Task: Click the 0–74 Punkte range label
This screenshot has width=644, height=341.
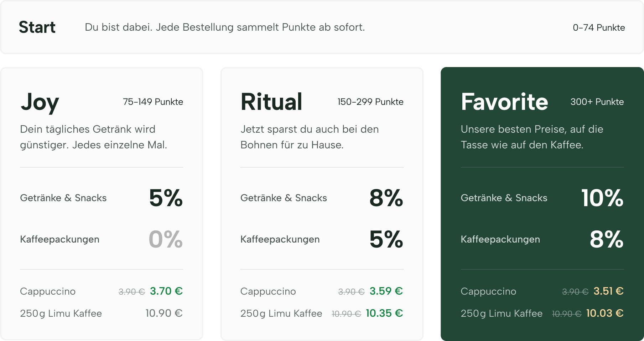Action: pos(599,27)
